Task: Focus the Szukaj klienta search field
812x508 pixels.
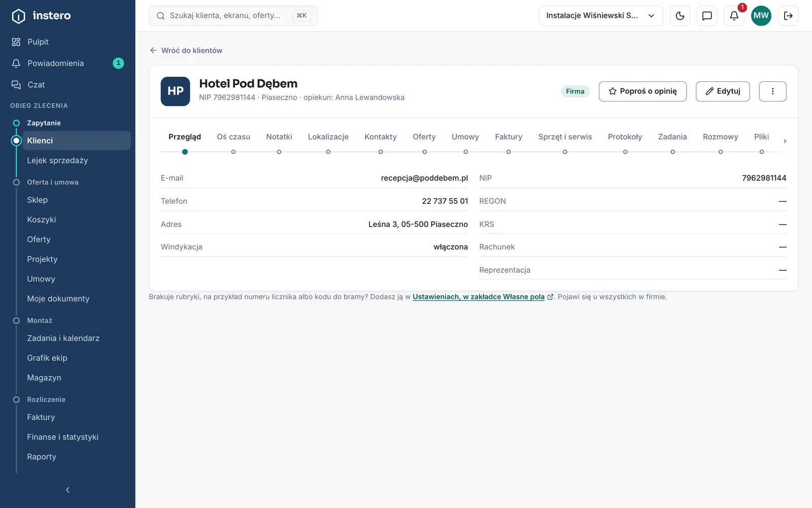Action: [233, 16]
